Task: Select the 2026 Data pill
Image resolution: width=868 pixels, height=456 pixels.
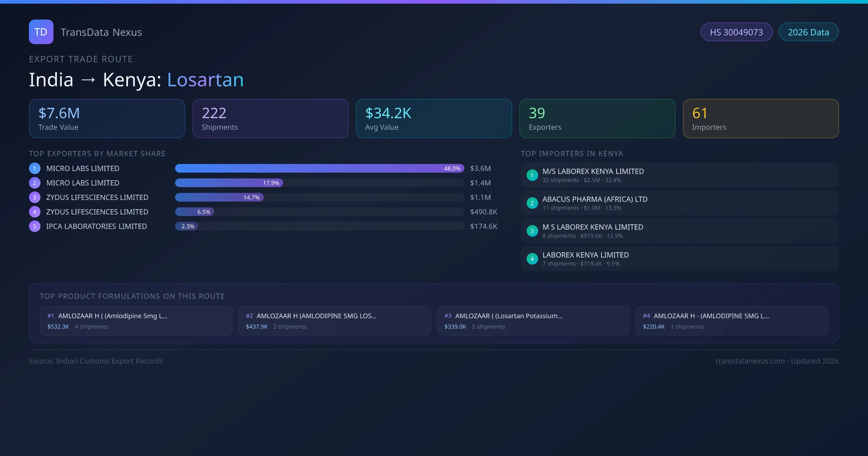Action: [x=808, y=32]
